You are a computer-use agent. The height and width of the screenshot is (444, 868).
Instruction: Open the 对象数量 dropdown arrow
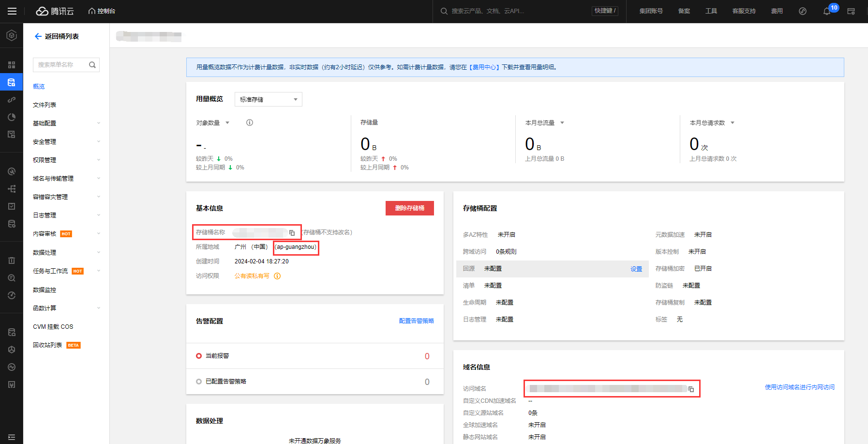227,123
